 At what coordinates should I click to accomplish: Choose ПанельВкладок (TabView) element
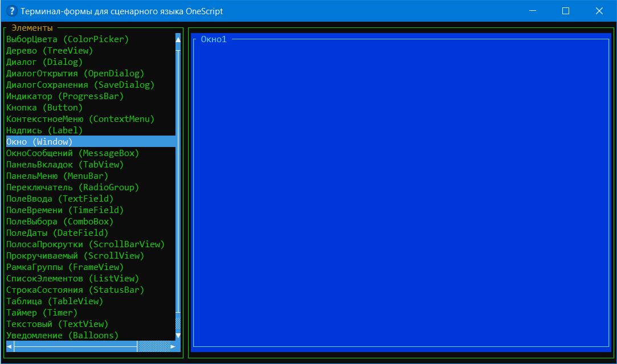click(64, 165)
